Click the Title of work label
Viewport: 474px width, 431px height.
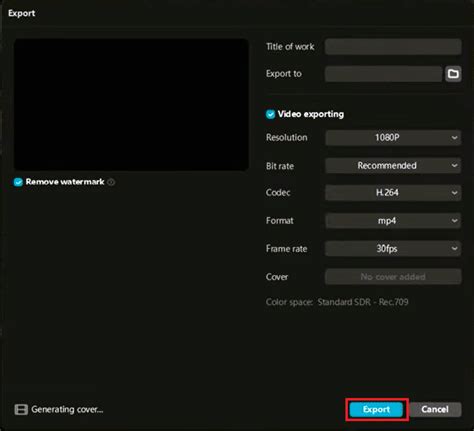point(290,47)
